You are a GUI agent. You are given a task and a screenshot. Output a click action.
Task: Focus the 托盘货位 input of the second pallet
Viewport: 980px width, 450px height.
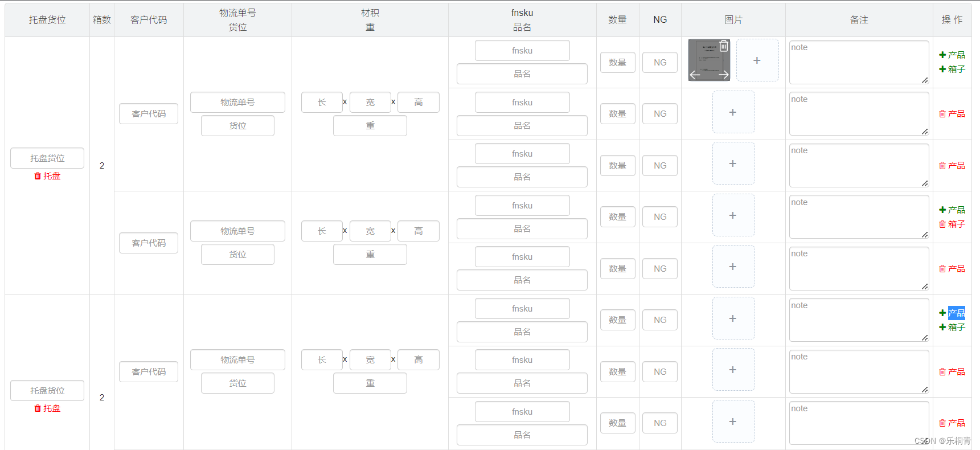(x=47, y=391)
